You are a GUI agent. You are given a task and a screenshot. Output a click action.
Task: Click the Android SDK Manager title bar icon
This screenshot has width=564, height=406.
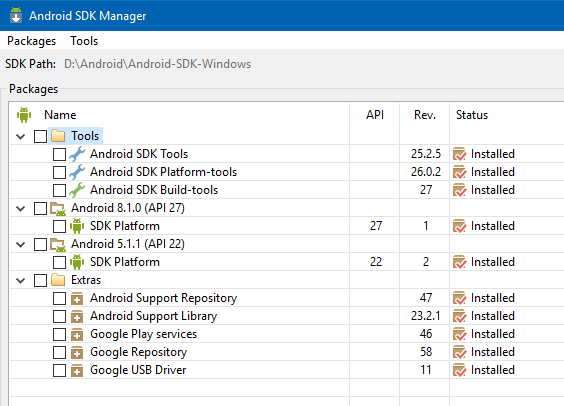pos(16,15)
